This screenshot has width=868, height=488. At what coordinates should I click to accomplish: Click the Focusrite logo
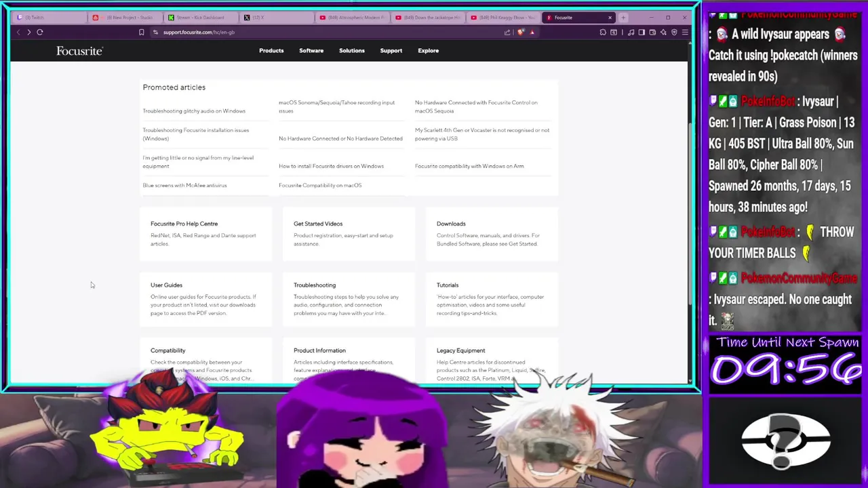click(x=79, y=51)
